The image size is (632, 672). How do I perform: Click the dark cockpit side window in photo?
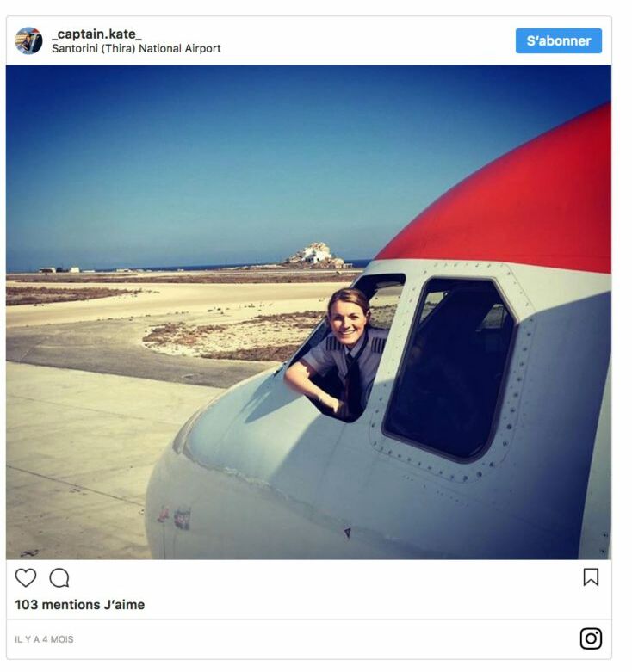(448, 368)
